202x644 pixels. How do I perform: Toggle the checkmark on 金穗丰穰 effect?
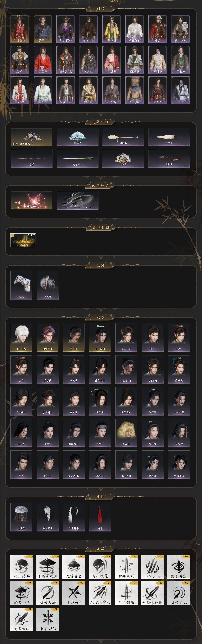point(13,235)
